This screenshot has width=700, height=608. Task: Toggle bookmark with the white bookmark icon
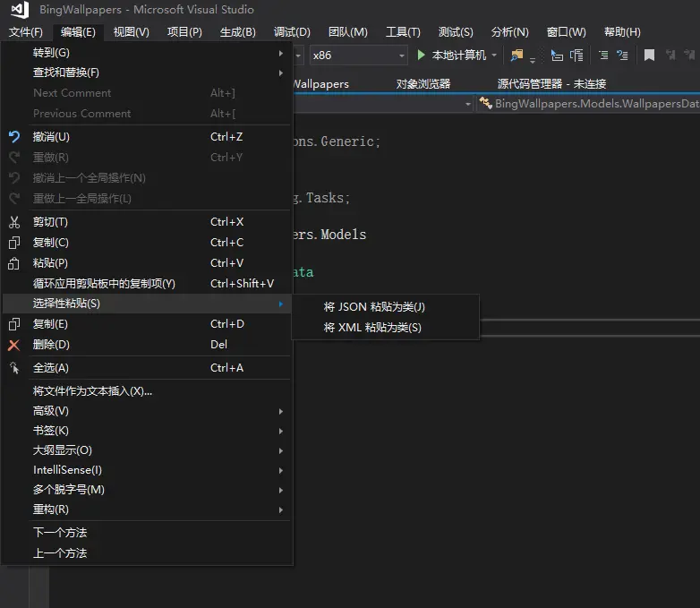coord(649,55)
